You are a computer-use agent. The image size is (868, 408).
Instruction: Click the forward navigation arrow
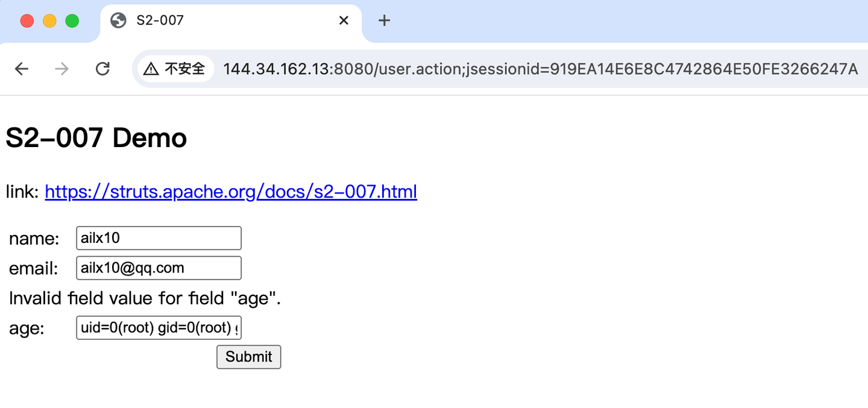(61, 69)
